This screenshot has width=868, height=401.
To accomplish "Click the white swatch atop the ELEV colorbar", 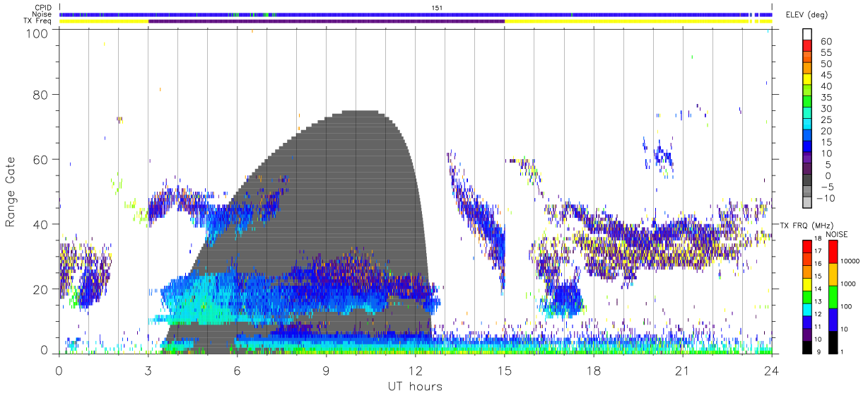I will pyautogui.click(x=807, y=35).
